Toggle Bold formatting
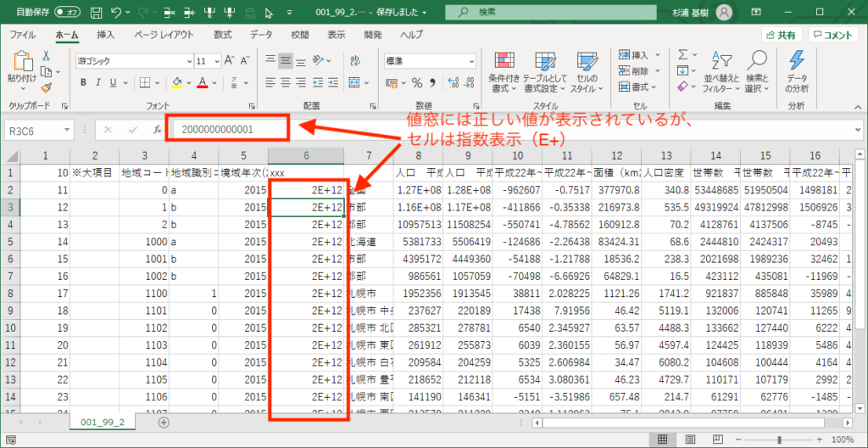 [84, 82]
